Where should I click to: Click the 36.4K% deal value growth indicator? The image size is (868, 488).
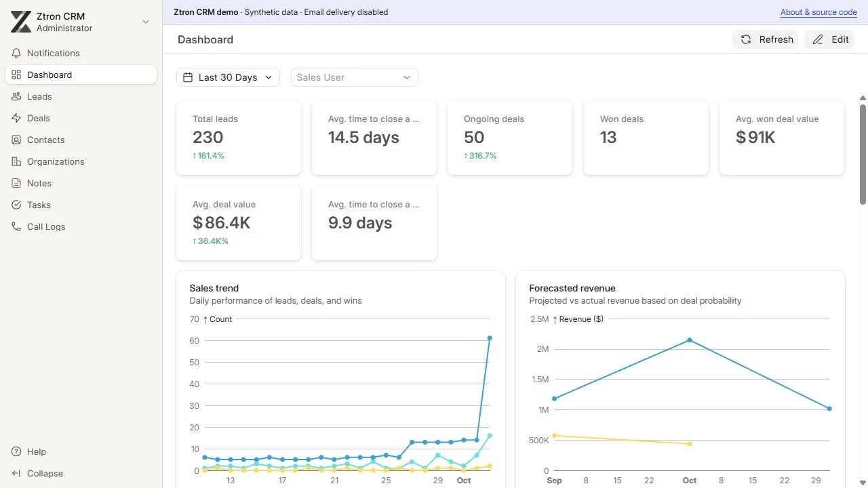[210, 241]
